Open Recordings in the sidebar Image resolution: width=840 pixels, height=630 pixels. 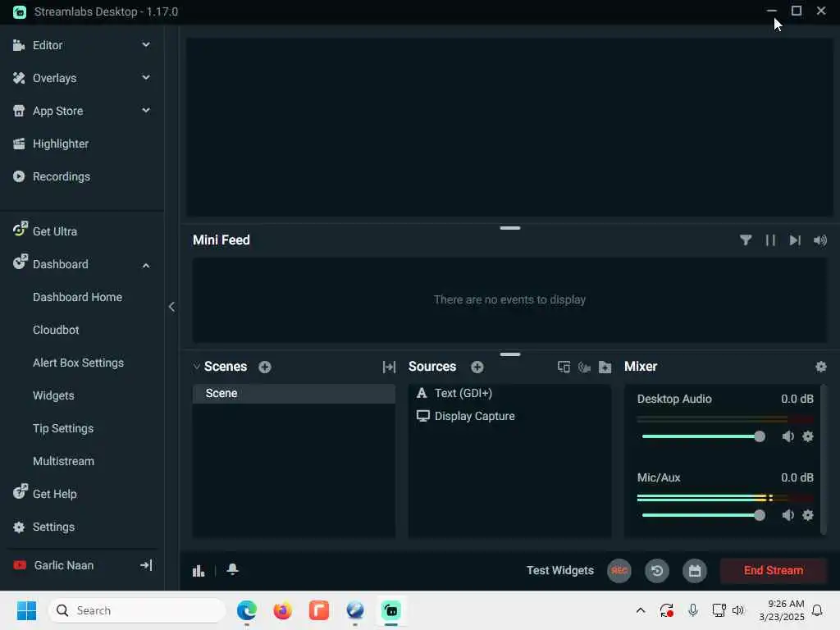coord(61,176)
